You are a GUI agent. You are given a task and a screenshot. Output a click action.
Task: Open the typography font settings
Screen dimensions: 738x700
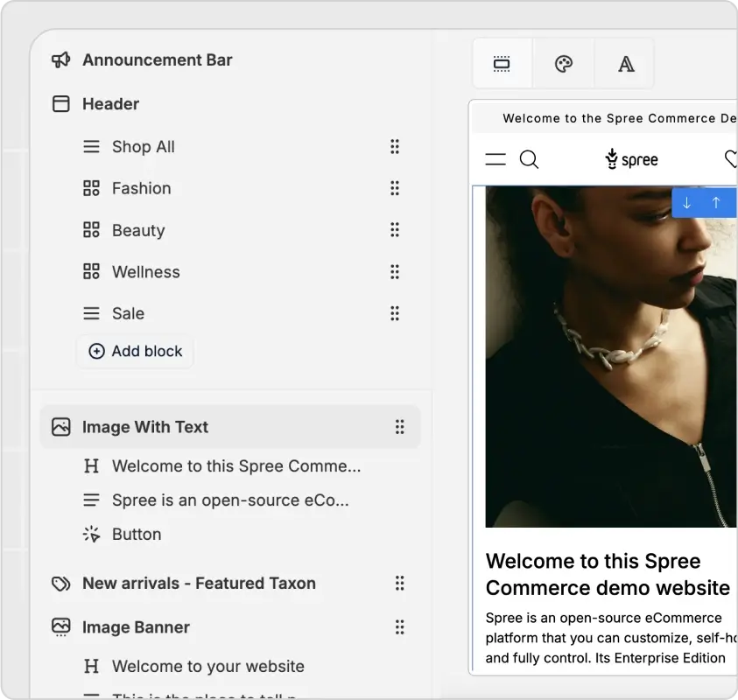(626, 64)
